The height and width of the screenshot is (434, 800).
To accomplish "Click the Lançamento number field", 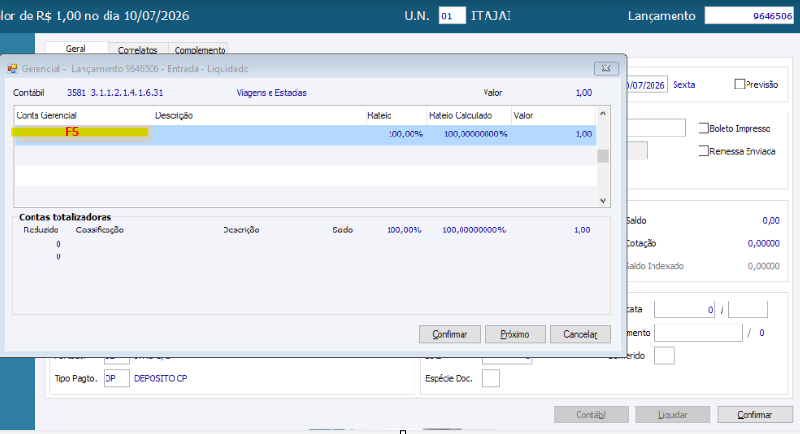I will pos(749,16).
